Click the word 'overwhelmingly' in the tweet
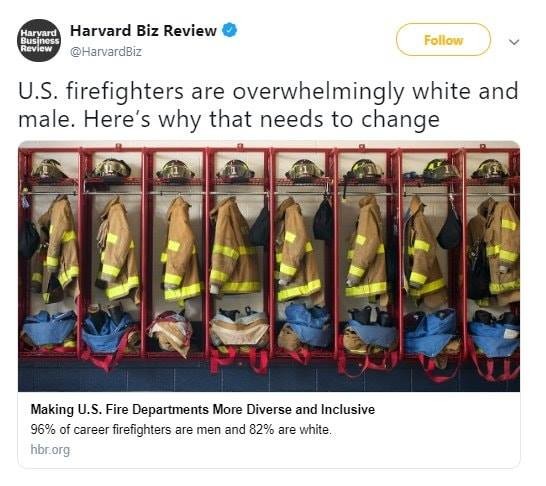Image resolution: width=546 pixels, height=486 pixels. (x=318, y=92)
